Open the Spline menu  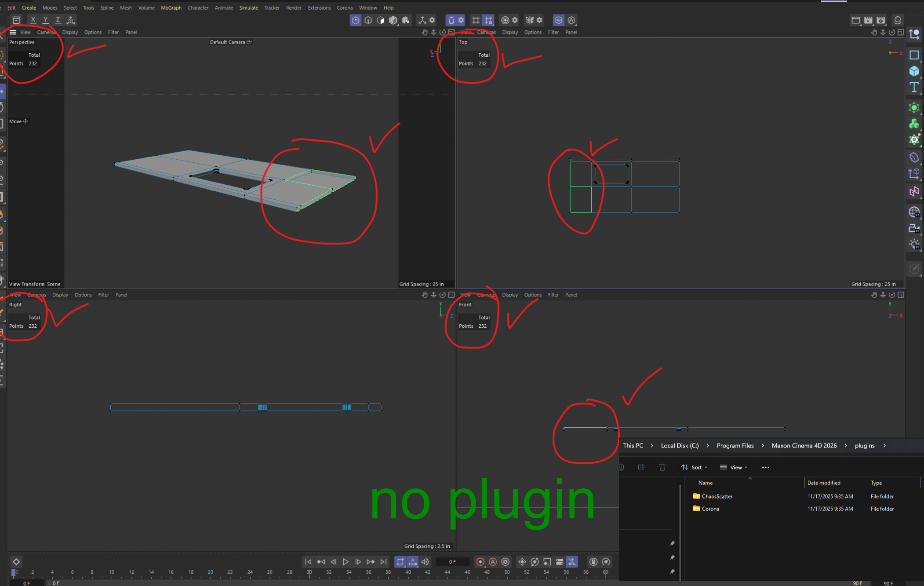tap(107, 8)
